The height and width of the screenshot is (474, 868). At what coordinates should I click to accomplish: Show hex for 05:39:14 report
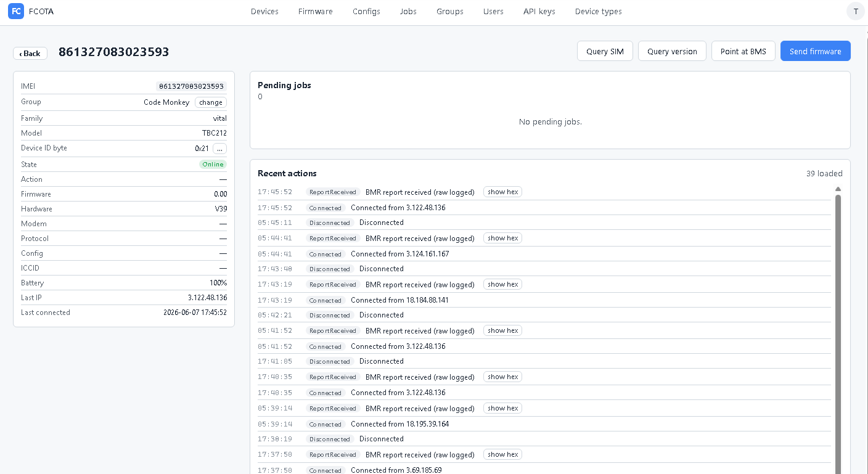click(x=502, y=408)
